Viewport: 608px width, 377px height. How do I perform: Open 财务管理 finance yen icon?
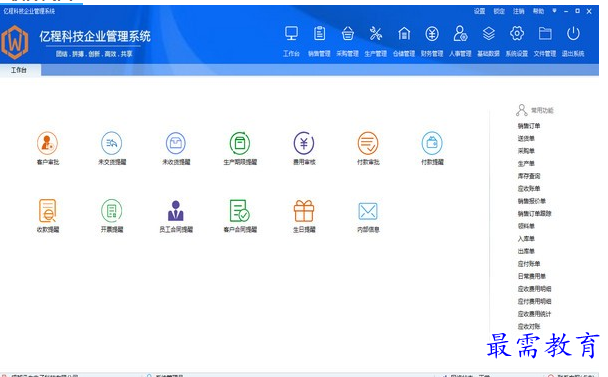(432, 34)
